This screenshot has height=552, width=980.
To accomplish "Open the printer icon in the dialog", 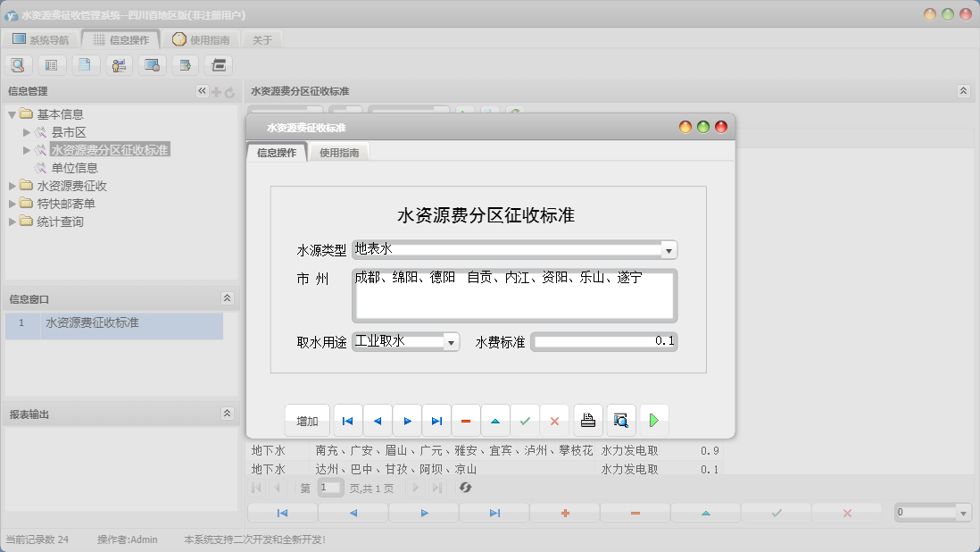I will coord(587,420).
